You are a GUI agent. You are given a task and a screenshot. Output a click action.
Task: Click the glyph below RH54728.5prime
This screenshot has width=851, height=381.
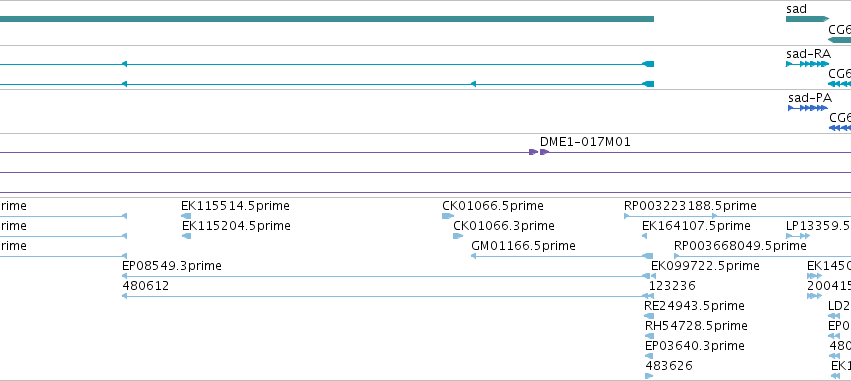pos(650,336)
